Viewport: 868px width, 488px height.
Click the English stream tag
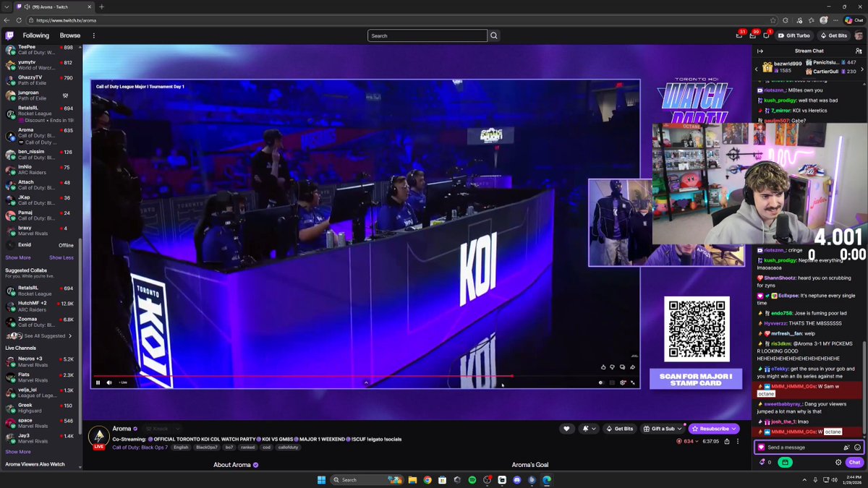coord(181,448)
